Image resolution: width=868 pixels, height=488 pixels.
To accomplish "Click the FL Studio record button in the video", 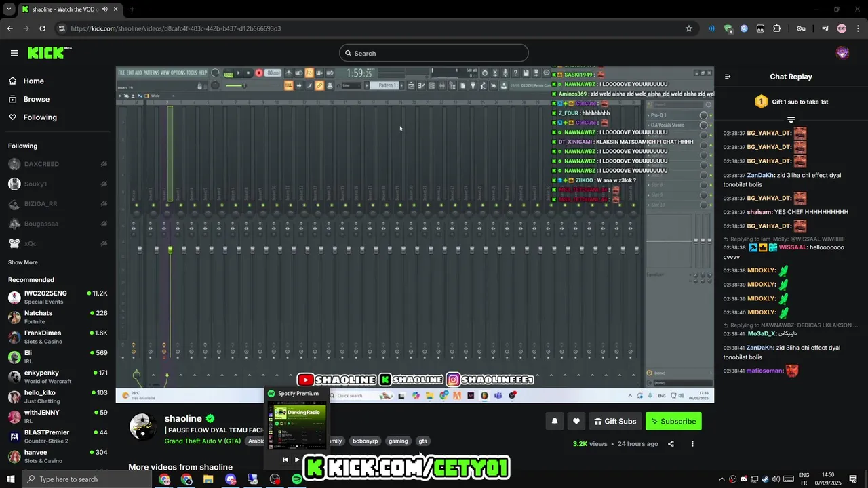I will (x=258, y=73).
